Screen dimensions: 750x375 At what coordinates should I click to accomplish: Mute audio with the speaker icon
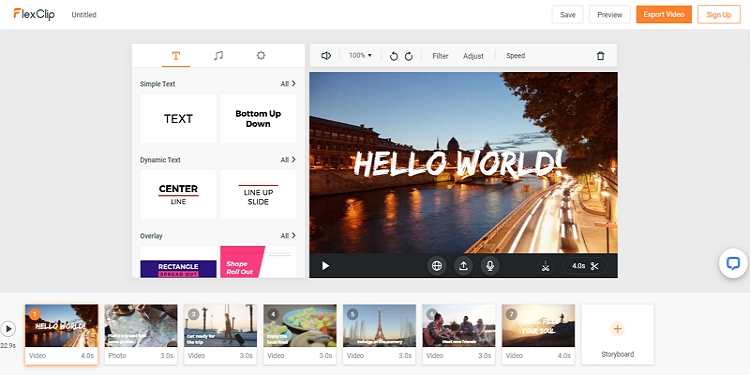coord(326,55)
